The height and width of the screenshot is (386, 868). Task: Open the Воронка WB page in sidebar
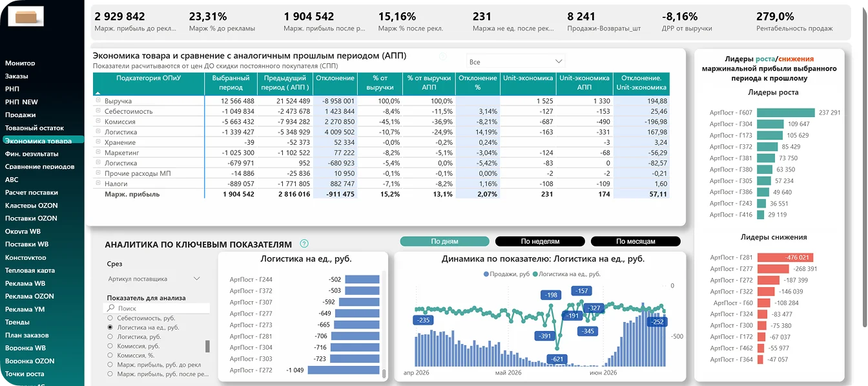click(26, 348)
